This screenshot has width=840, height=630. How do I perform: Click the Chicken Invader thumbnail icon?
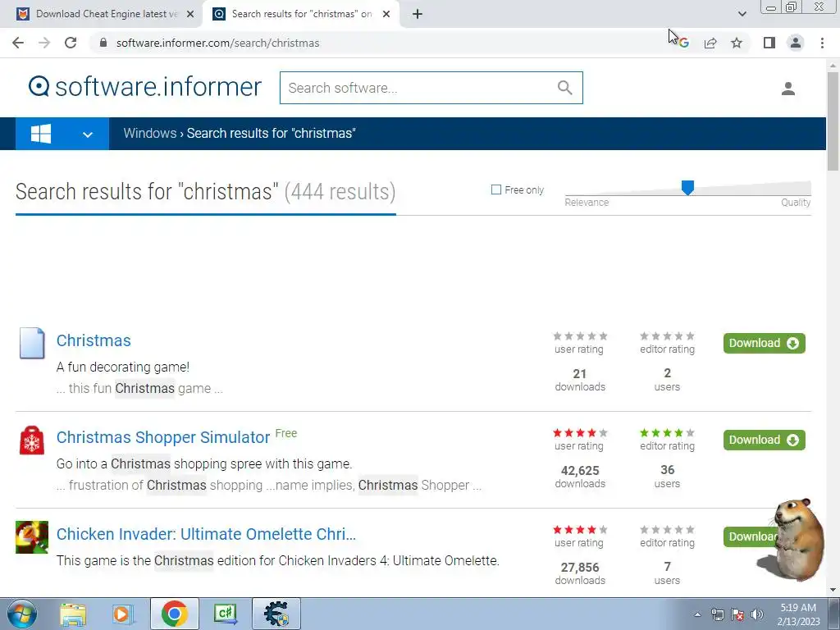point(32,536)
